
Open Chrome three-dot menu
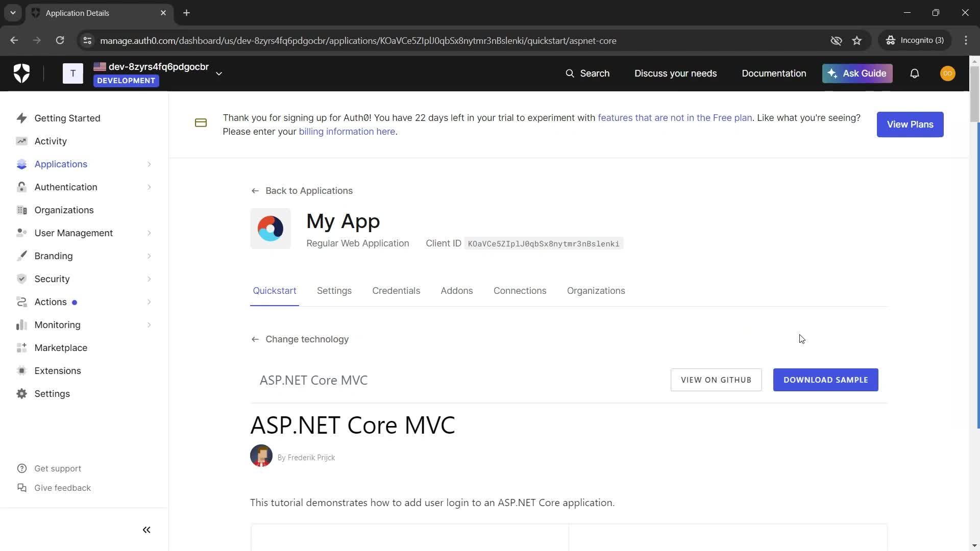pos(966,40)
